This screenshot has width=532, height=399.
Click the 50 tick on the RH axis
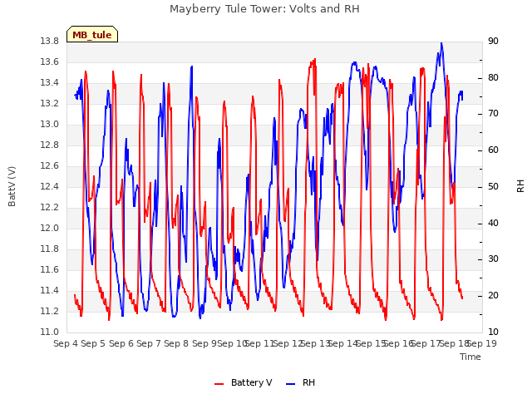(x=493, y=186)
